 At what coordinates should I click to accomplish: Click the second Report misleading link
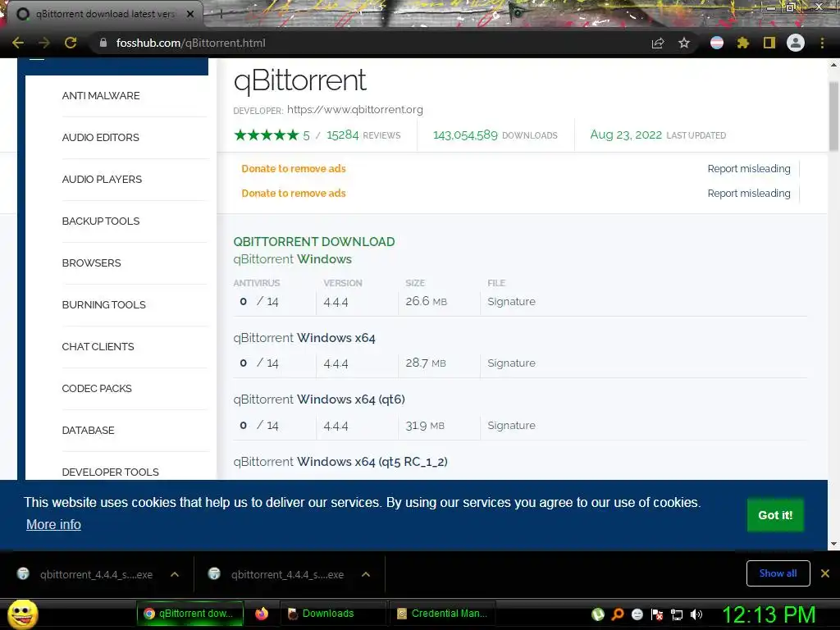(x=748, y=194)
